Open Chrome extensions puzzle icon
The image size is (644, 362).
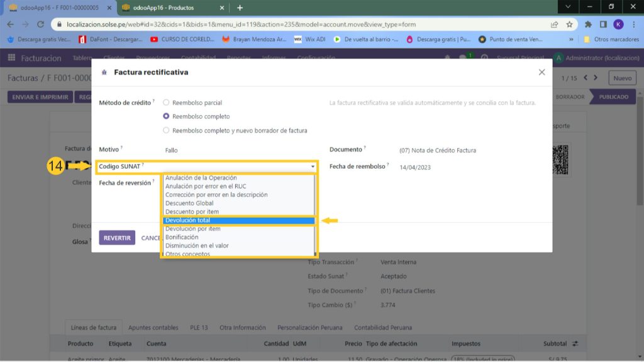(x=589, y=25)
